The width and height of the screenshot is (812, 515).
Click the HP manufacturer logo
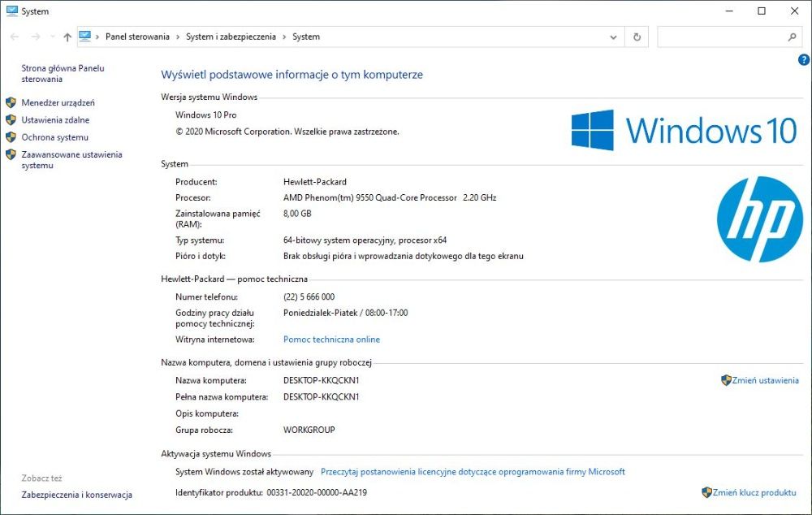pyautogui.click(x=760, y=219)
